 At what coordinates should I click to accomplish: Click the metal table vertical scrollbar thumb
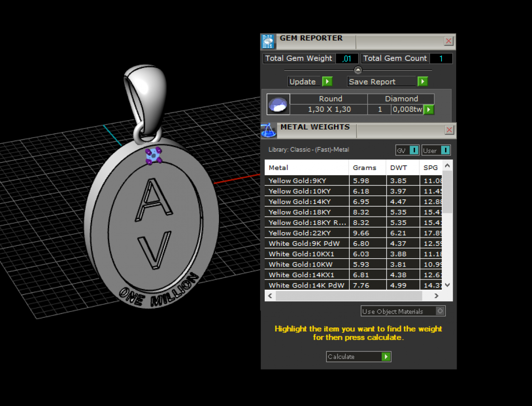(447, 192)
